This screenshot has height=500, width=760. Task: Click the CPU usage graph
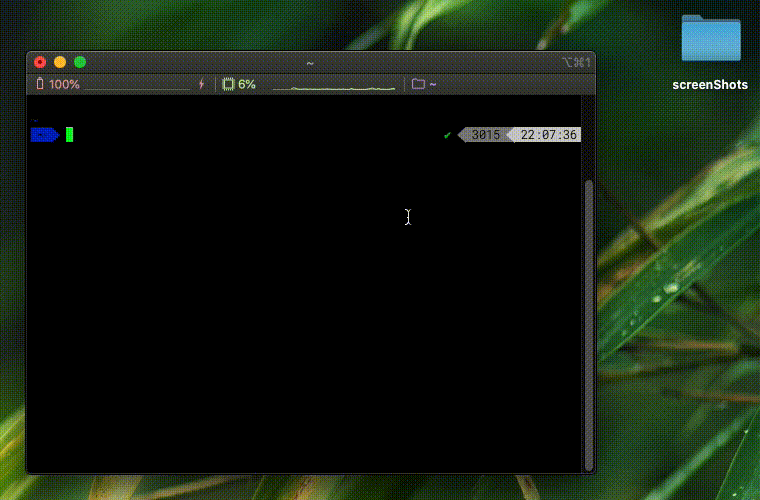(x=334, y=87)
